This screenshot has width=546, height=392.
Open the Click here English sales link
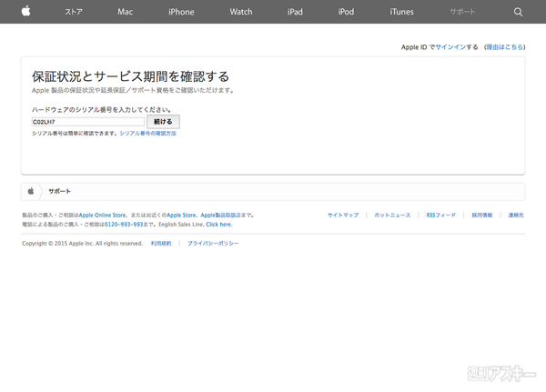click(218, 225)
